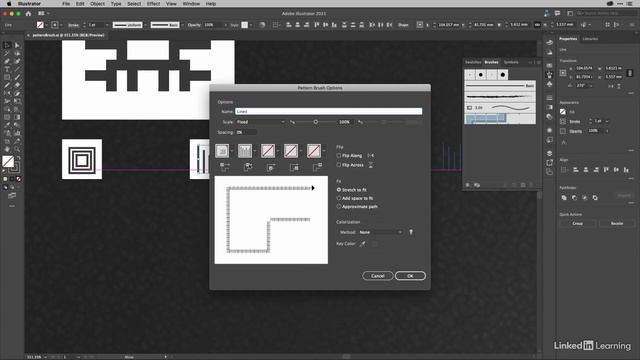Switch to the Swatches tab
This screenshot has width=640, height=360.
click(x=473, y=62)
